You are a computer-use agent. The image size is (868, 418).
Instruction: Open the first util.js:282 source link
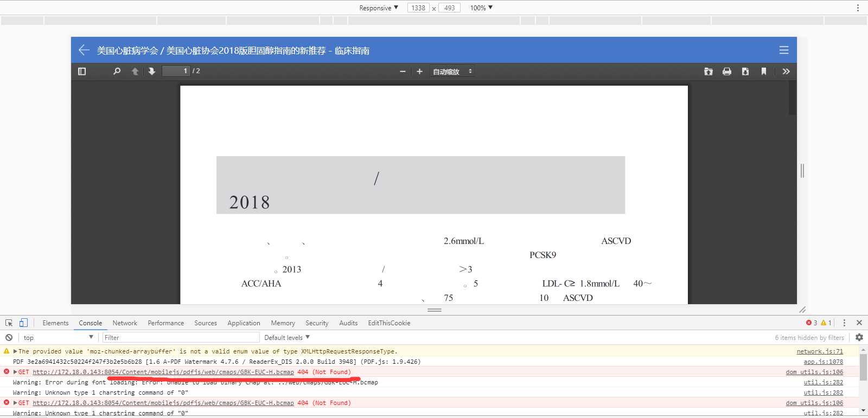(x=824, y=382)
